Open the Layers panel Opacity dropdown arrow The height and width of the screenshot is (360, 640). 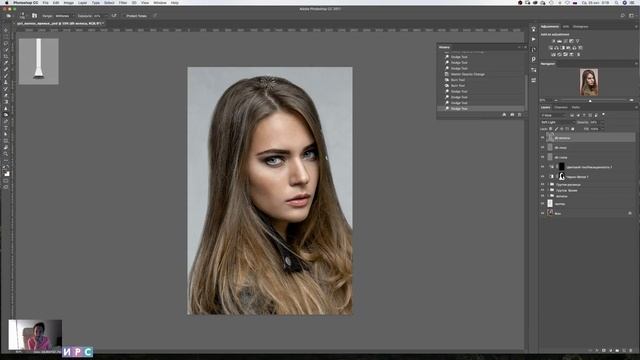(602, 122)
